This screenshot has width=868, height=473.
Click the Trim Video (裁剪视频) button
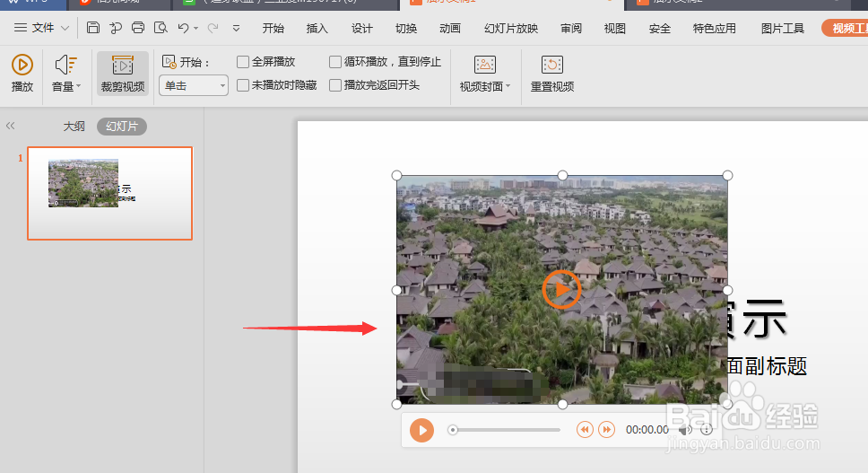[x=122, y=73]
